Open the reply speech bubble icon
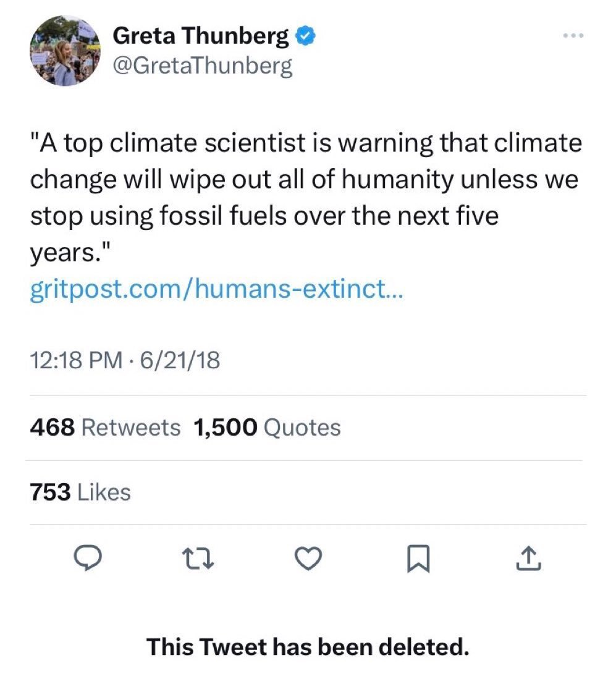This screenshot has width=616, height=684. coord(87,559)
